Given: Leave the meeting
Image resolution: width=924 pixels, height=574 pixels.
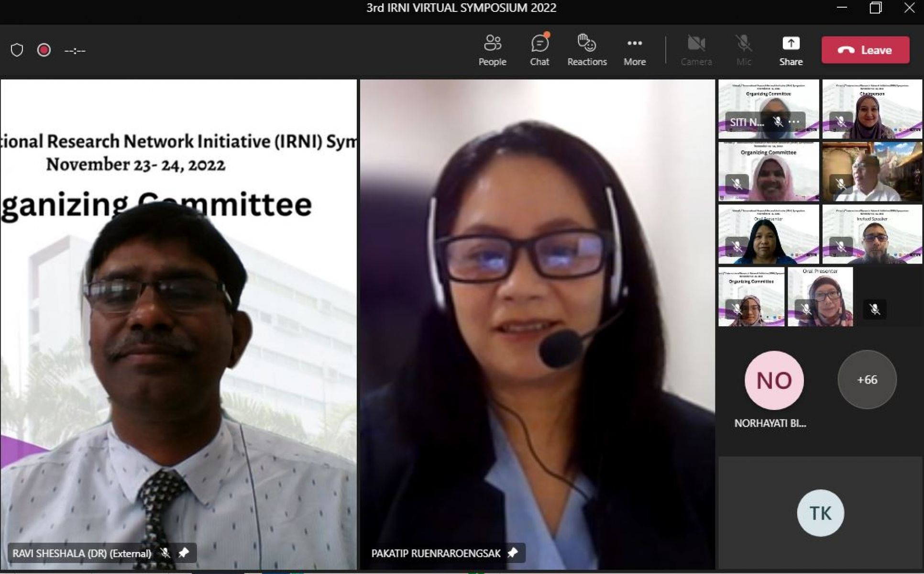Looking at the screenshot, I should [x=865, y=50].
